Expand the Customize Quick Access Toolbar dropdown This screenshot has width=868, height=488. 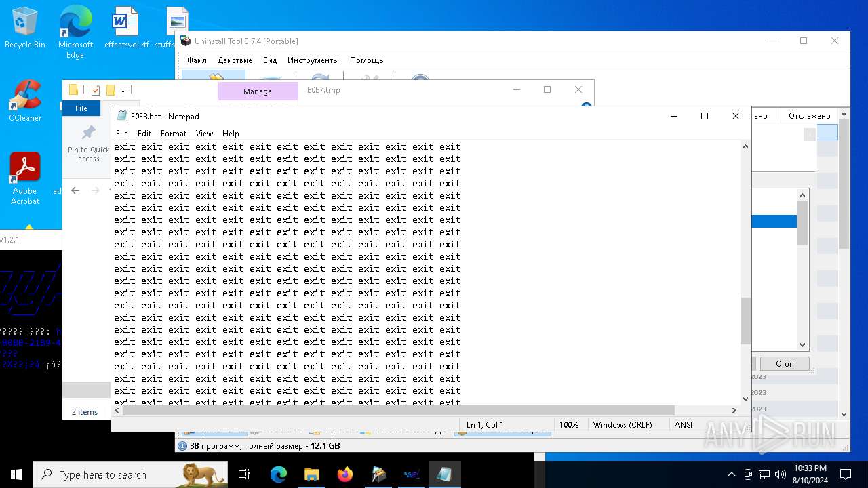123,90
